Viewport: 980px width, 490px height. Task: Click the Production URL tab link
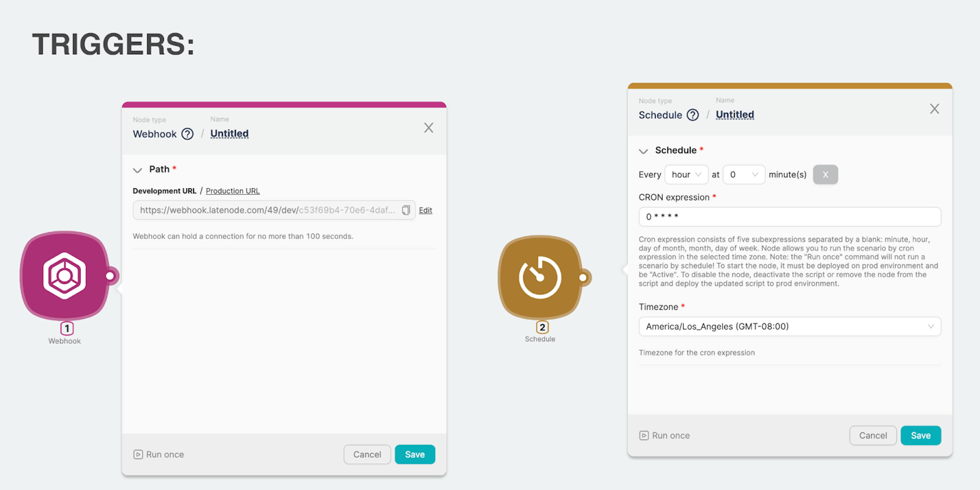233,190
